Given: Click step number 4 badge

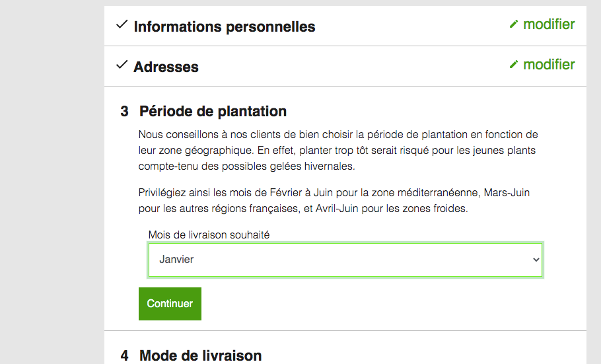Looking at the screenshot, I should coord(124,355).
